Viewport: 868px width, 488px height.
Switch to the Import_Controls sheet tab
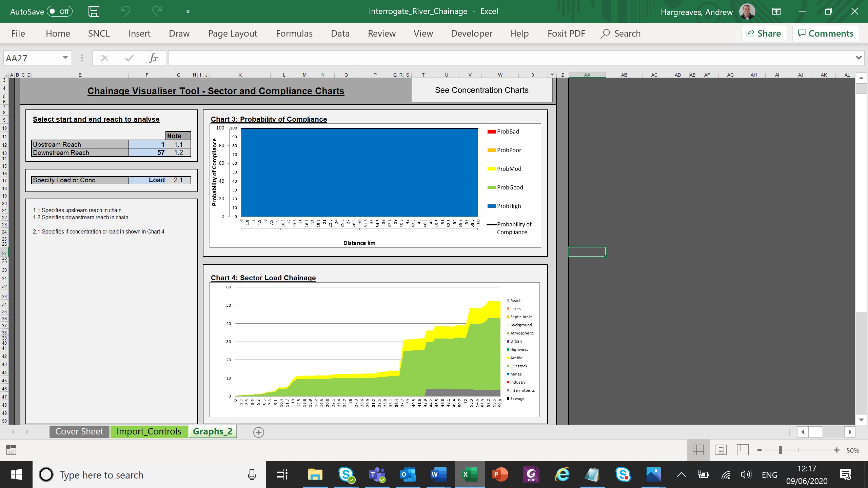tap(149, 431)
